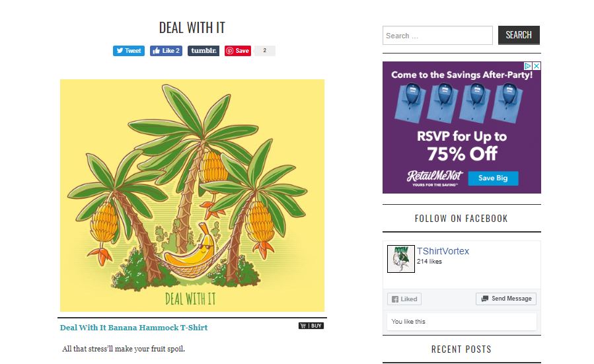Viewport: 594px width, 364px height.
Task: Click the RetailMeNot logo in ad
Action: [435, 178]
